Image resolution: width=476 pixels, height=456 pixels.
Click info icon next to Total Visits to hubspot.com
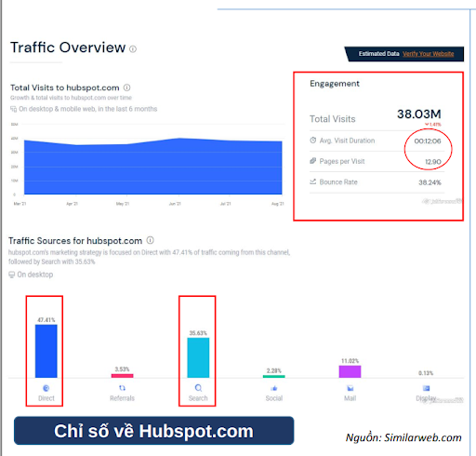click(126, 87)
